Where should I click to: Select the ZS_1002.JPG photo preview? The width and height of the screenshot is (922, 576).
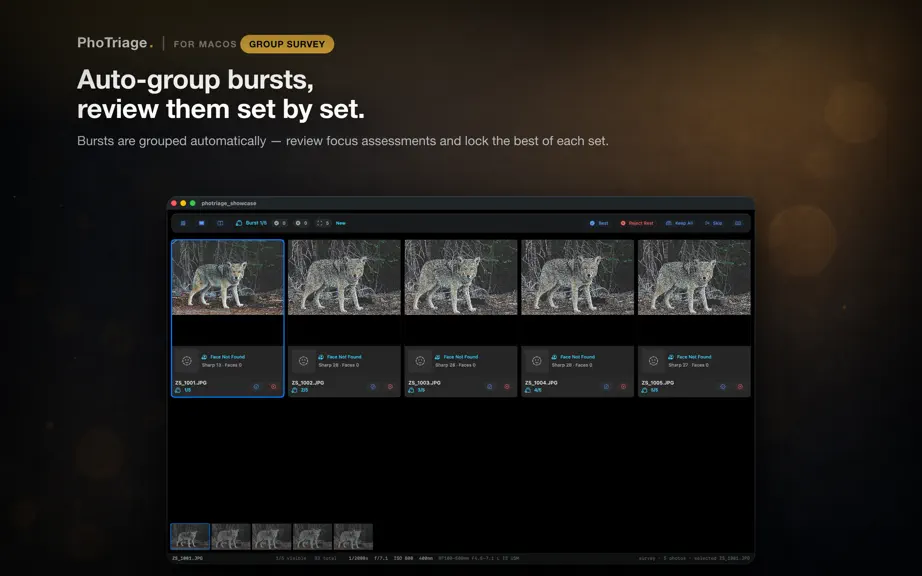click(344, 277)
